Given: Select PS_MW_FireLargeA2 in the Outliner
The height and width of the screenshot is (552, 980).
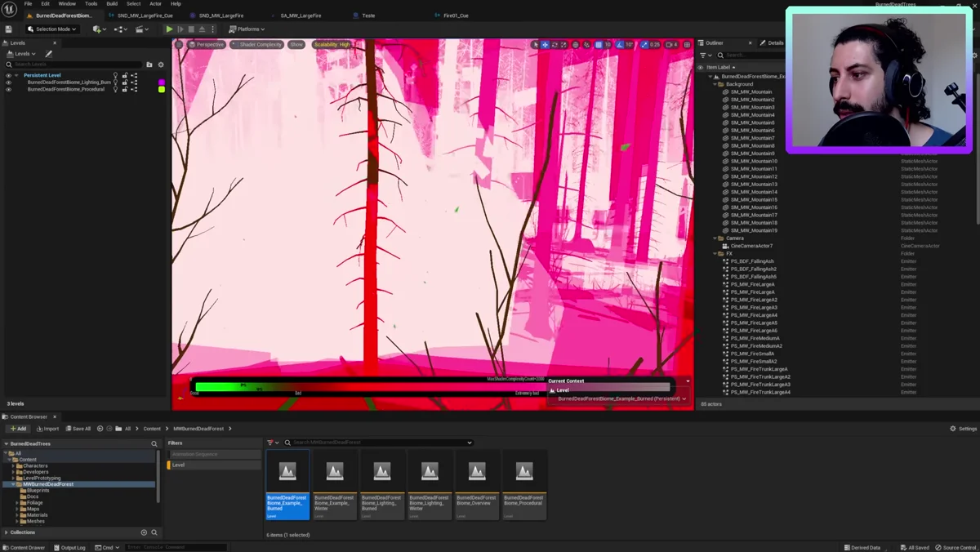Looking at the screenshot, I should point(754,300).
